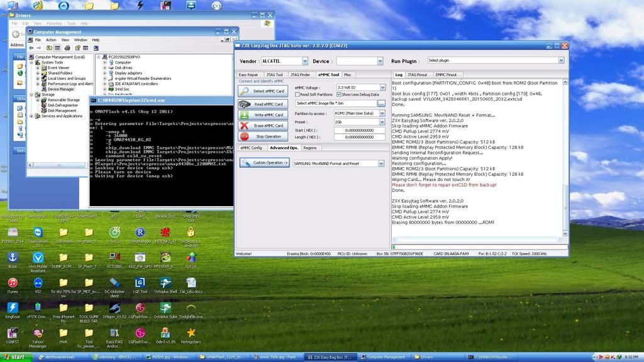Open the Action menu in Computer Management
The width and height of the screenshot is (644, 362).
[x=51, y=40]
